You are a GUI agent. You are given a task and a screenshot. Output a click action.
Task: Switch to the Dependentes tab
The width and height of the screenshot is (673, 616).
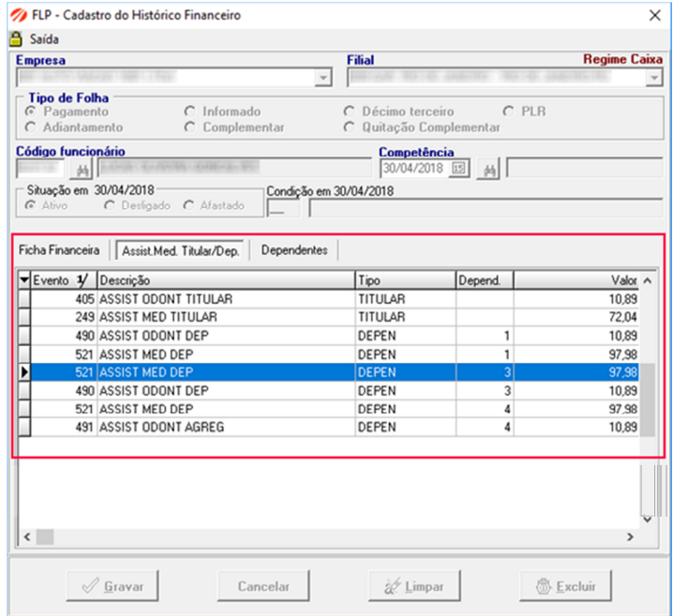point(294,250)
